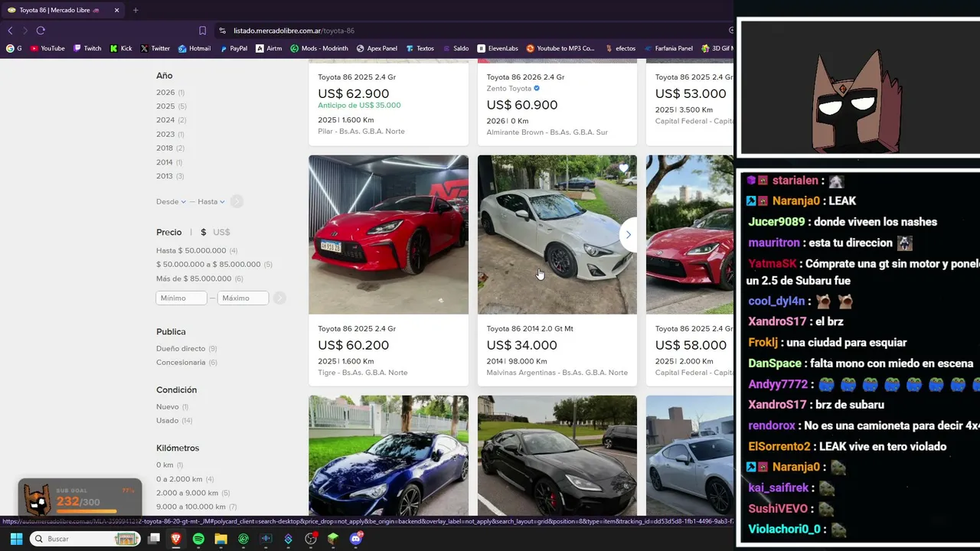Expand the Hasta year dropdown
980x551 pixels.
[211, 202]
